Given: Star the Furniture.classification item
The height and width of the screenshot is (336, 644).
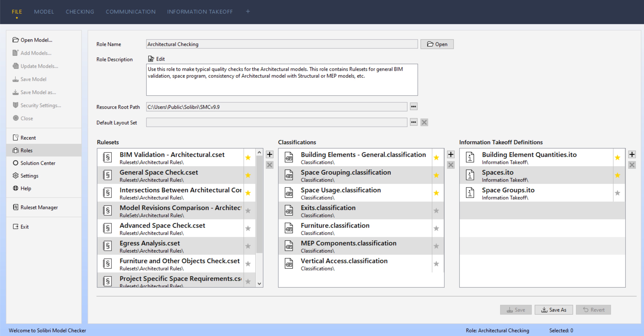Looking at the screenshot, I should 437,228.
